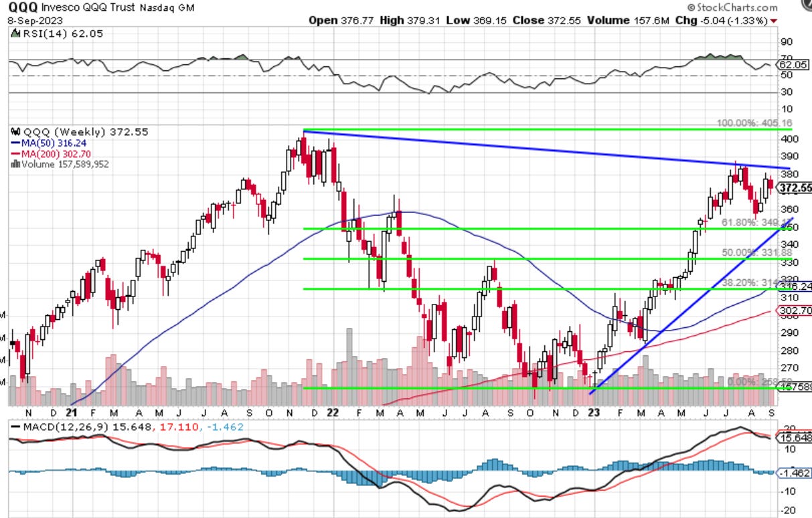This screenshot has width=812, height=518.
Task: Click the -10 label on MACD axis
Action: point(789,491)
